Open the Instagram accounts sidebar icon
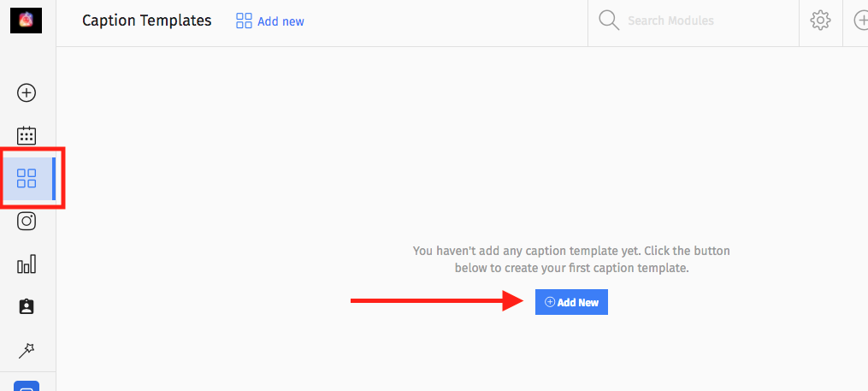The image size is (868, 391). click(x=27, y=221)
